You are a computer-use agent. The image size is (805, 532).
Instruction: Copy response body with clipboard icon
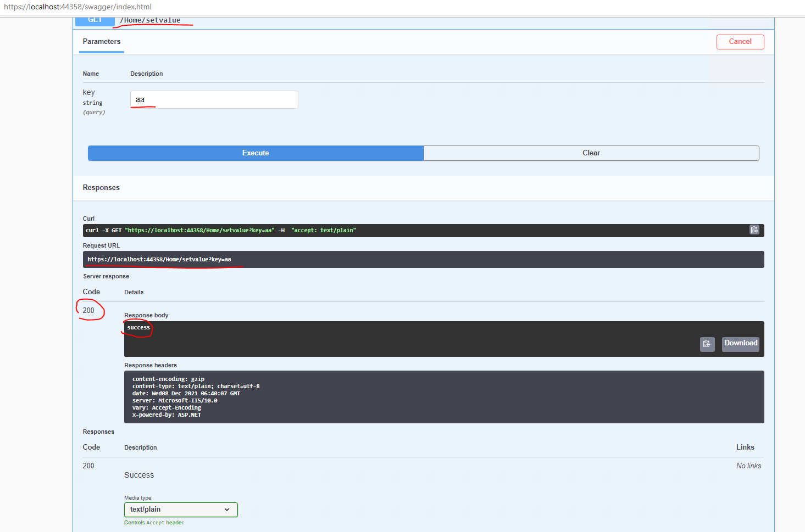pyautogui.click(x=707, y=344)
